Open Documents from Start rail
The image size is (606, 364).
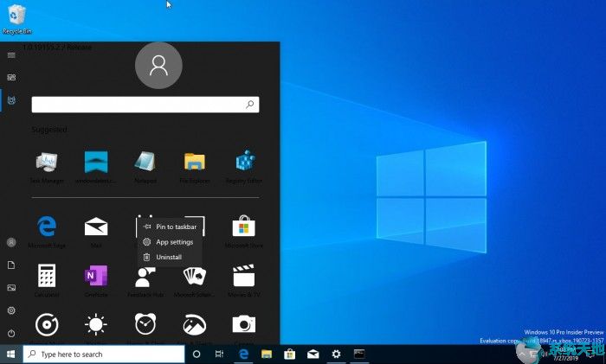tap(11, 265)
